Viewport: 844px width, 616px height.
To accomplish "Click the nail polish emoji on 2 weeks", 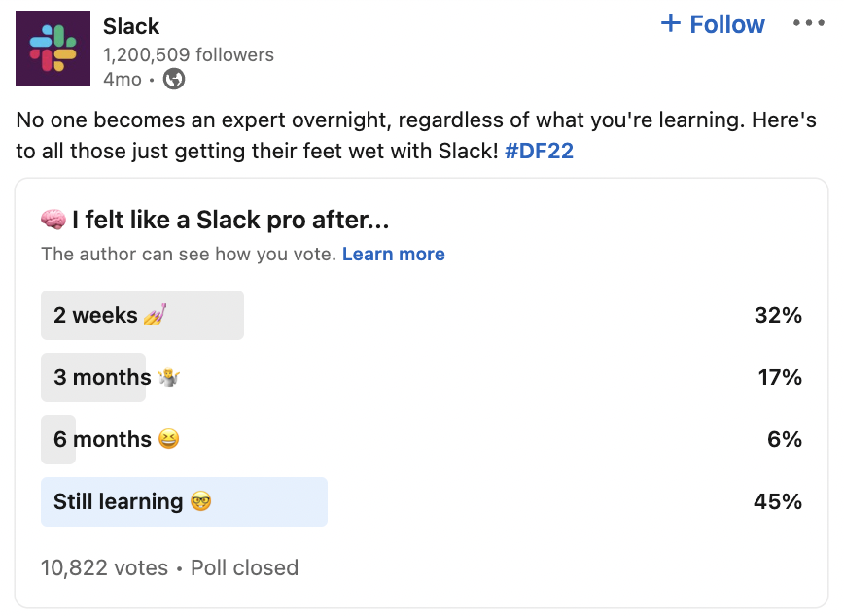I will [155, 315].
